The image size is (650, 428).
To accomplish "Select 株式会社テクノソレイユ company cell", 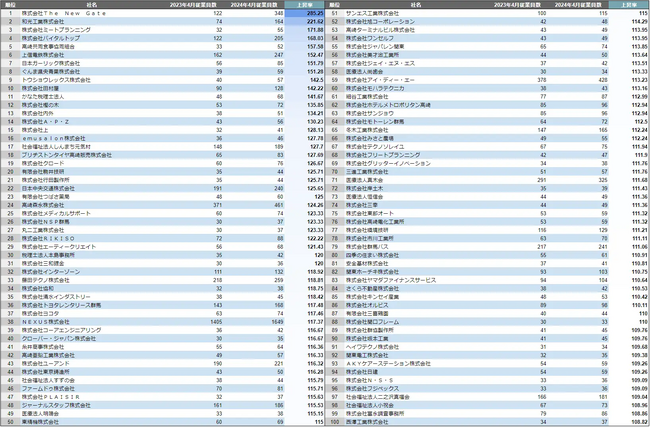I will coord(375,146).
